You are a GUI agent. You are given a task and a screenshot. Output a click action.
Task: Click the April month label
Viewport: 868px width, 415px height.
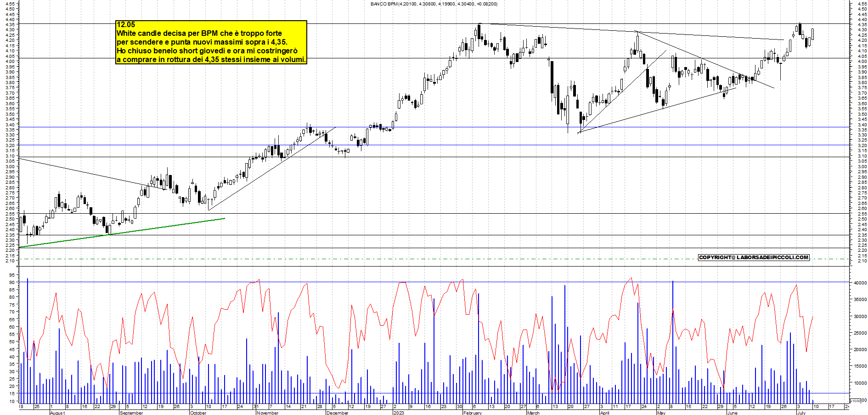pyautogui.click(x=605, y=413)
